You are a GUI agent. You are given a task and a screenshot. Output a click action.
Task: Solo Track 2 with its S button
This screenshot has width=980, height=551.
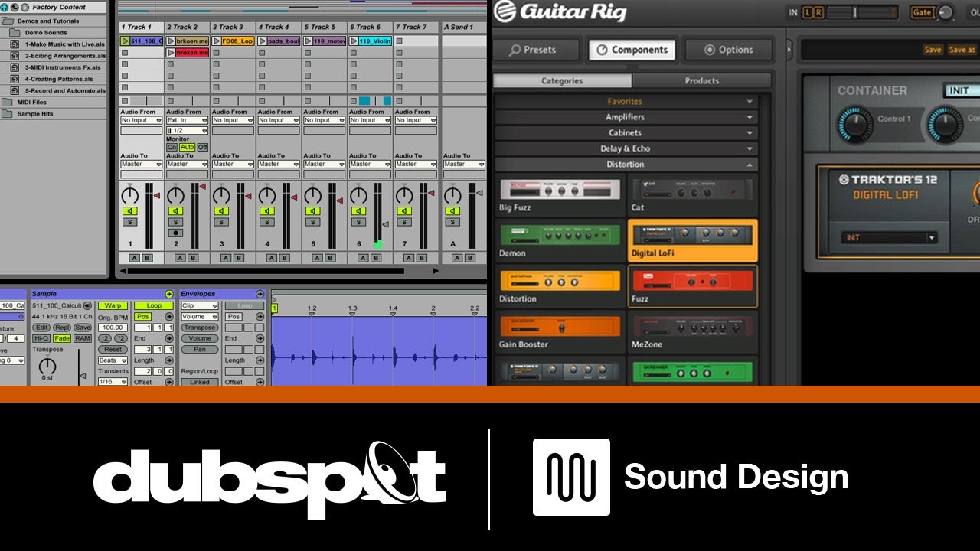(x=176, y=222)
